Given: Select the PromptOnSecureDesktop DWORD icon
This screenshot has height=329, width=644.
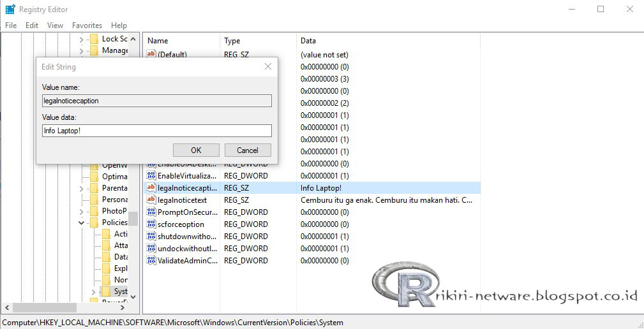Looking at the screenshot, I should tap(151, 212).
